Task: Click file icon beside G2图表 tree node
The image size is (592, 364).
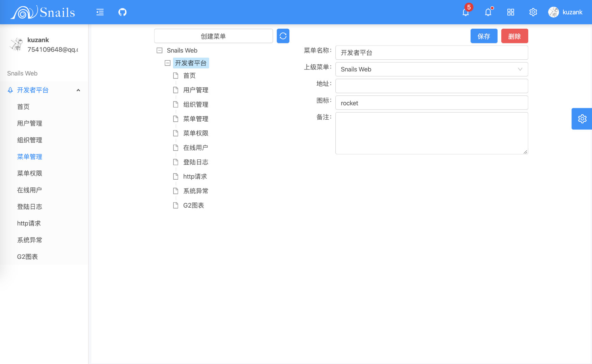Action: 175,205
